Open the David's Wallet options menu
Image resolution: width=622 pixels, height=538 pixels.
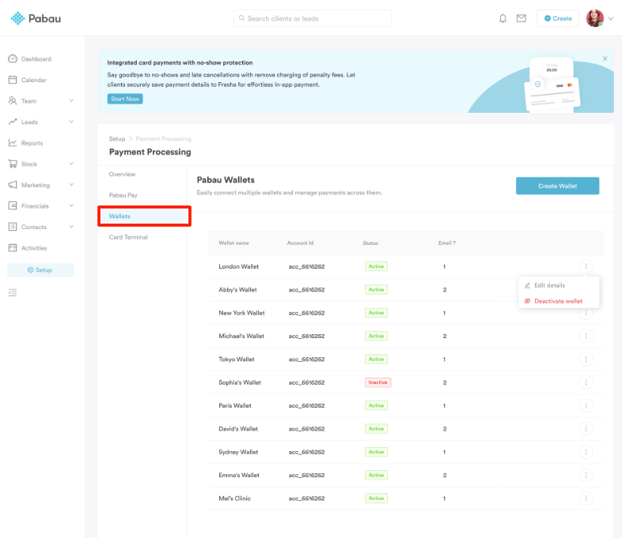[x=586, y=428]
